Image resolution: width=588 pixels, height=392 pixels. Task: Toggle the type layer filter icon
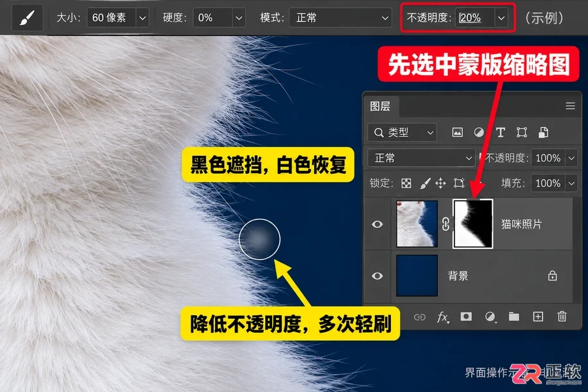[x=500, y=132]
